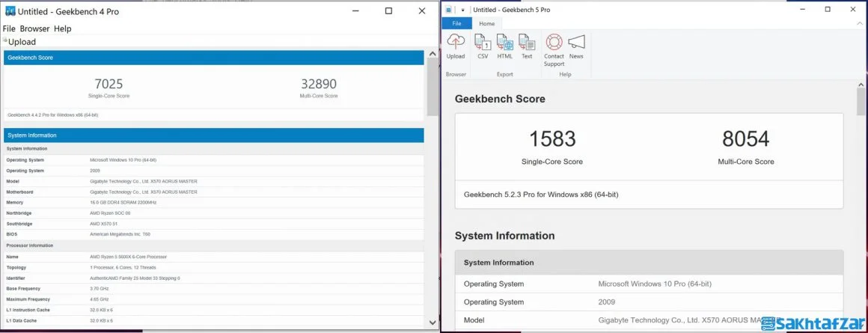This screenshot has width=868, height=333.
Task: Click the 7025 single-core score
Action: tap(109, 84)
